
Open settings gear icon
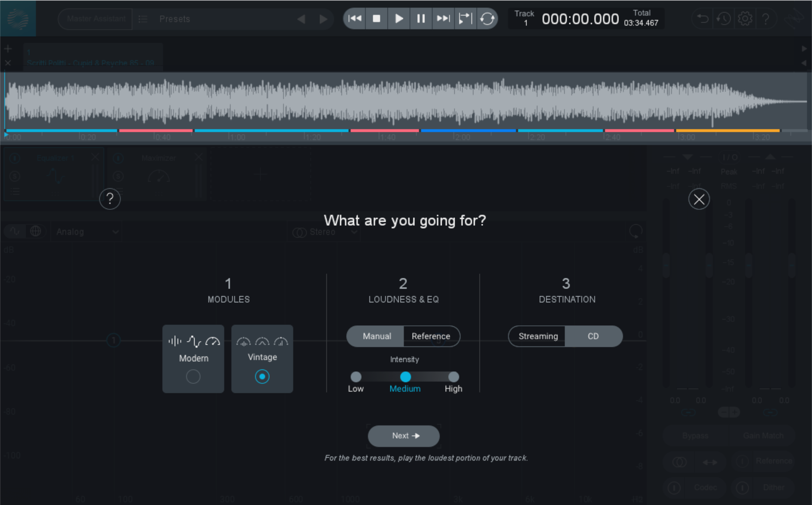pos(744,19)
